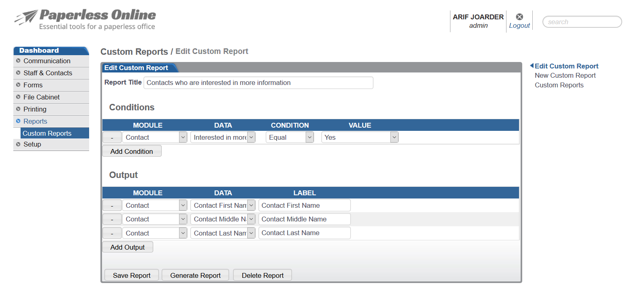
Task: Click the Output section heading
Action: coord(123,175)
